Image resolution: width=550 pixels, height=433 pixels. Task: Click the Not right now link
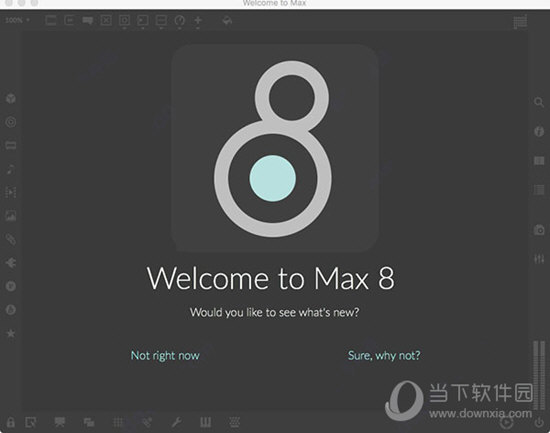click(165, 356)
